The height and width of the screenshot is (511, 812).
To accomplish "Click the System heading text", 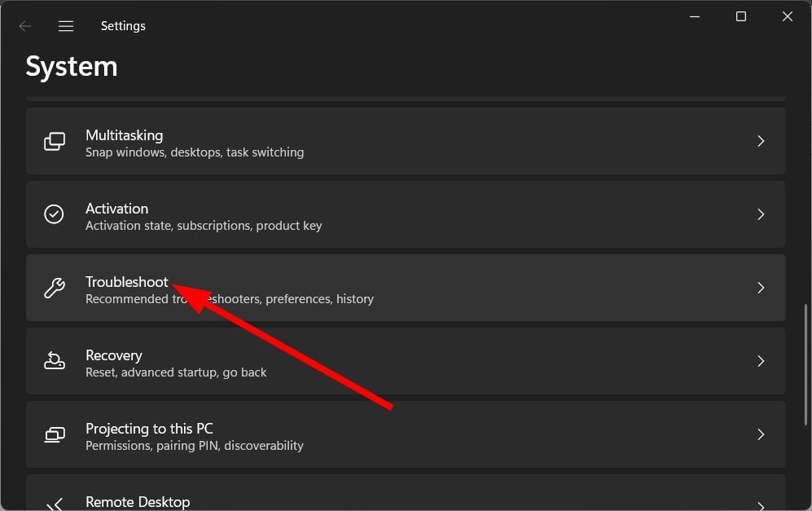I will click(72, 66).
